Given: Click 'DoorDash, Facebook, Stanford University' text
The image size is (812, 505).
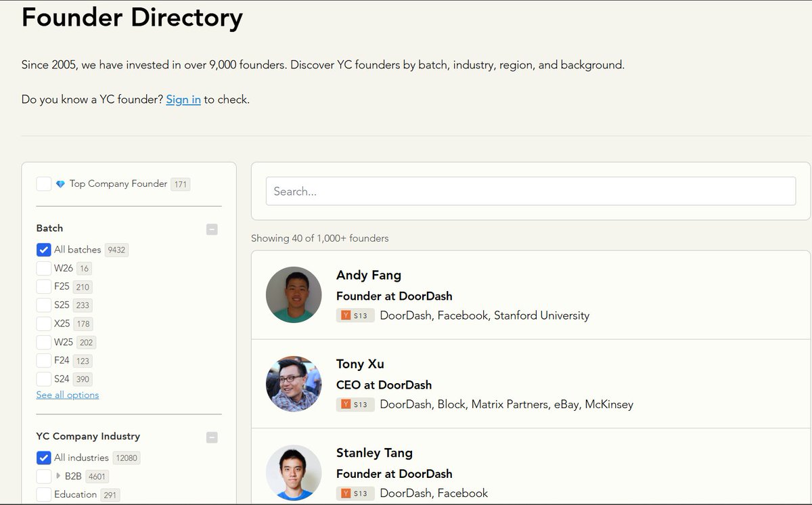Looking at the screenshot, I should click(x=484, y=315).
